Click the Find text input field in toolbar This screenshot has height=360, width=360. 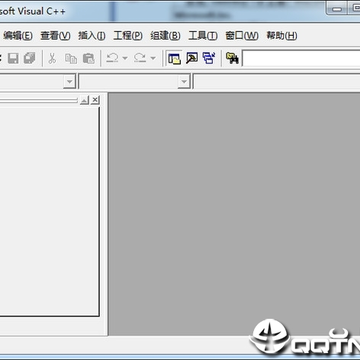point(301,59)
